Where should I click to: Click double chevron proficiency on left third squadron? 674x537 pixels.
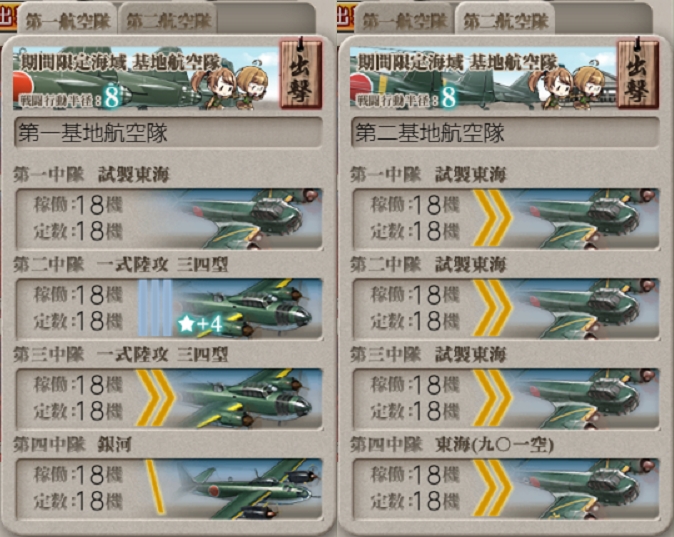[156, 398]
